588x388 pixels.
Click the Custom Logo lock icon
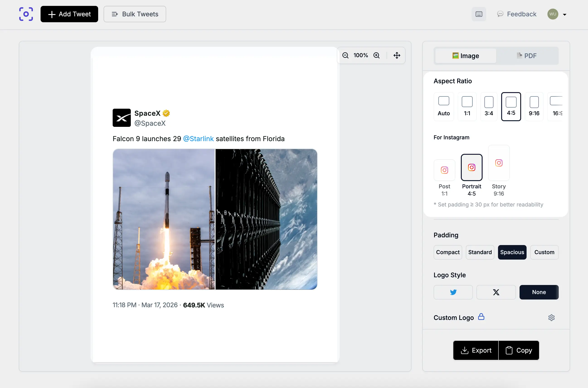pos(481,317)
